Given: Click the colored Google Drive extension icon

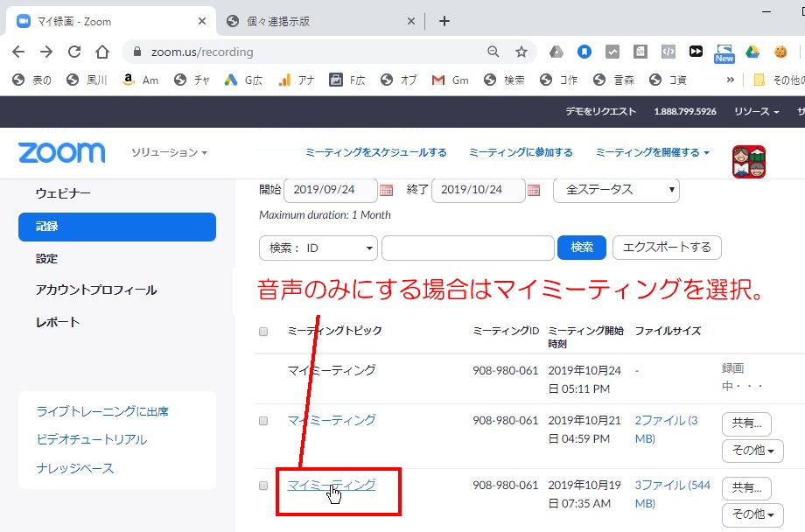Looking at the screenshot, I should [x=752, y=52].
